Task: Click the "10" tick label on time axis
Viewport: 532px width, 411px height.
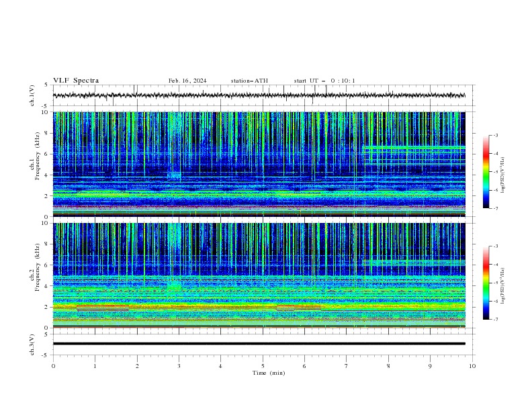Action: point(472,366)
